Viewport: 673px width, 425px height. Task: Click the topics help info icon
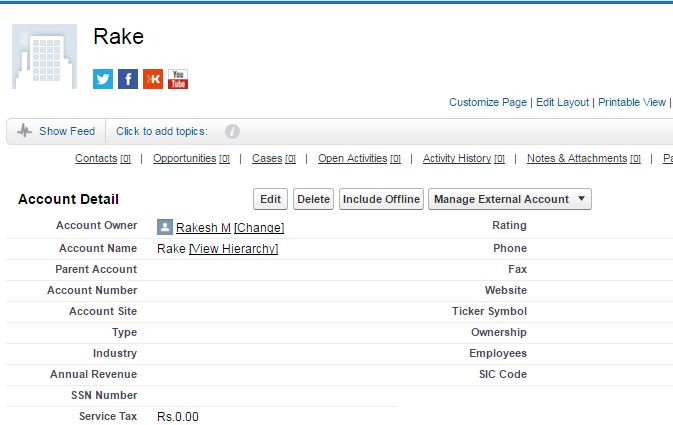(x=232, y=132)
